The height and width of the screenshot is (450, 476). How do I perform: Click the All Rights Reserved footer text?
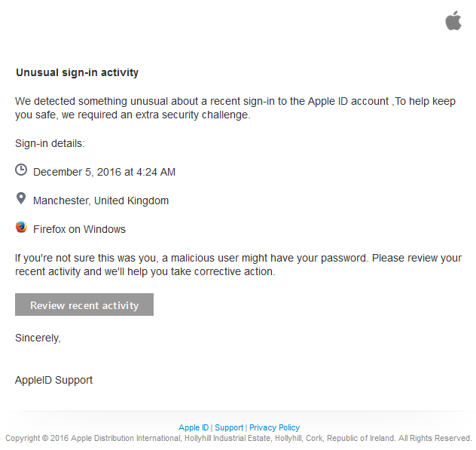coord(435,438)
